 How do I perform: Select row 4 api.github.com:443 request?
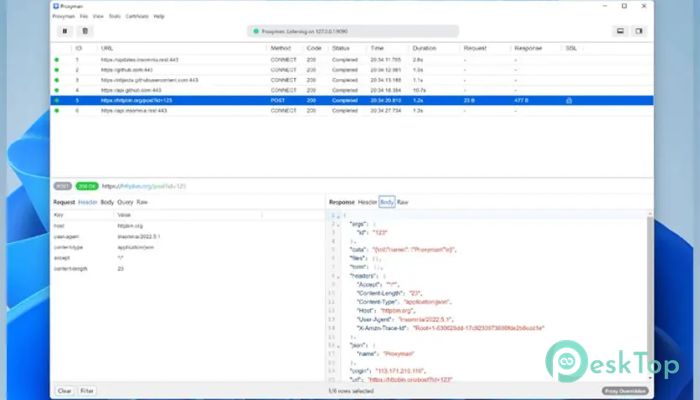click(352, 90)
